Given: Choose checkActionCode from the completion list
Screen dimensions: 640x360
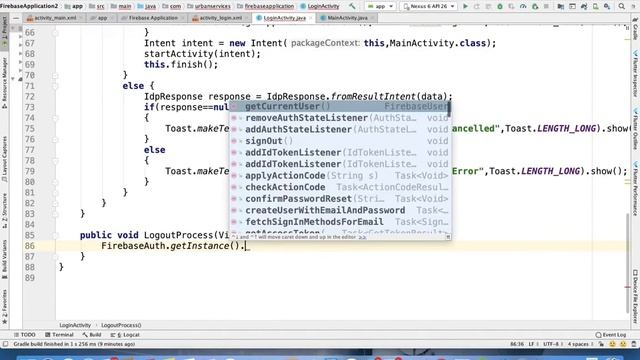Looking at the screenshot, I should pyautogui.click(x=340, y=187).
